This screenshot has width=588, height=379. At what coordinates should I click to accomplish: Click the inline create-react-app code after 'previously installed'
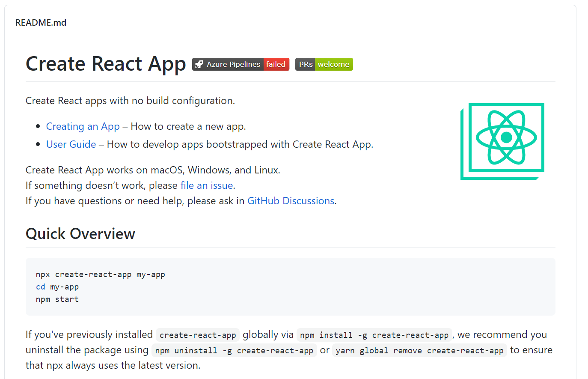click(x=198, y=335)
